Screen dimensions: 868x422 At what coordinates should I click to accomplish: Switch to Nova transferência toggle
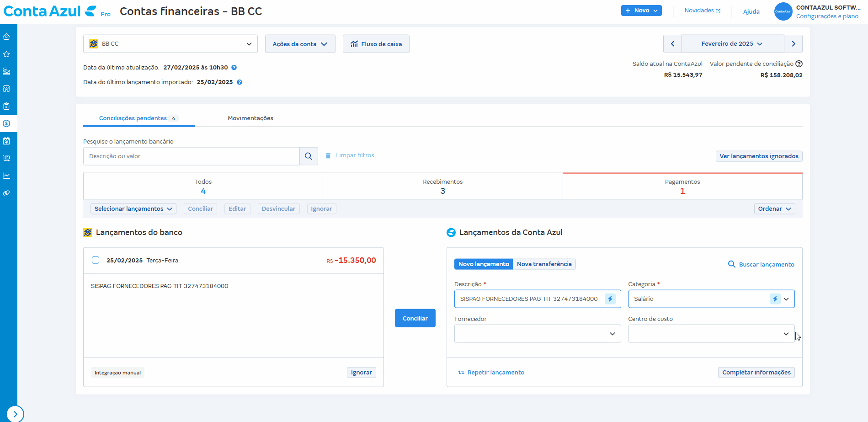544,264
